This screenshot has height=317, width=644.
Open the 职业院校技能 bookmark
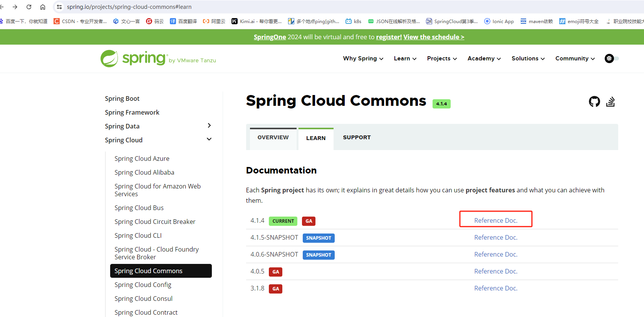[624, 21]
